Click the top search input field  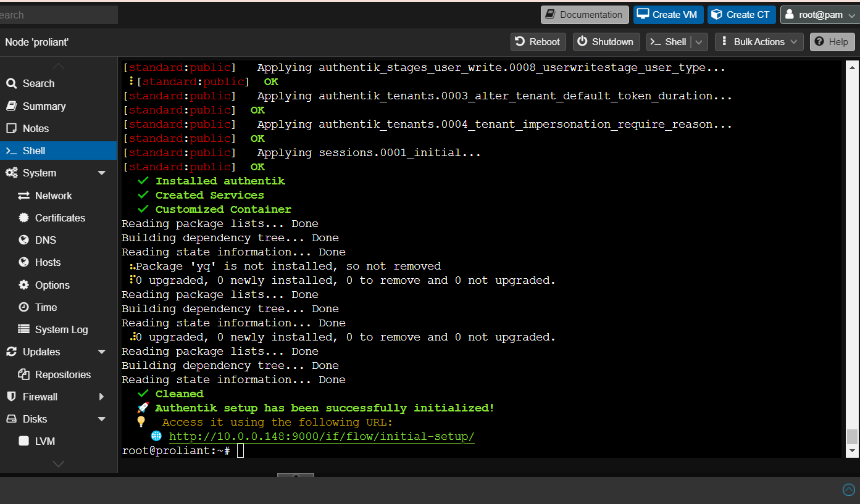[59, 15]
